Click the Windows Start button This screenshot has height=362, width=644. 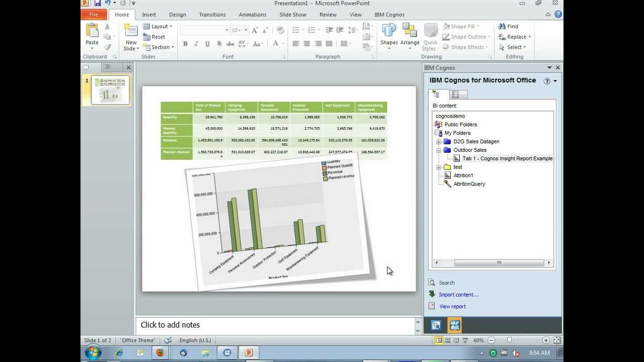tap(93, 353)
